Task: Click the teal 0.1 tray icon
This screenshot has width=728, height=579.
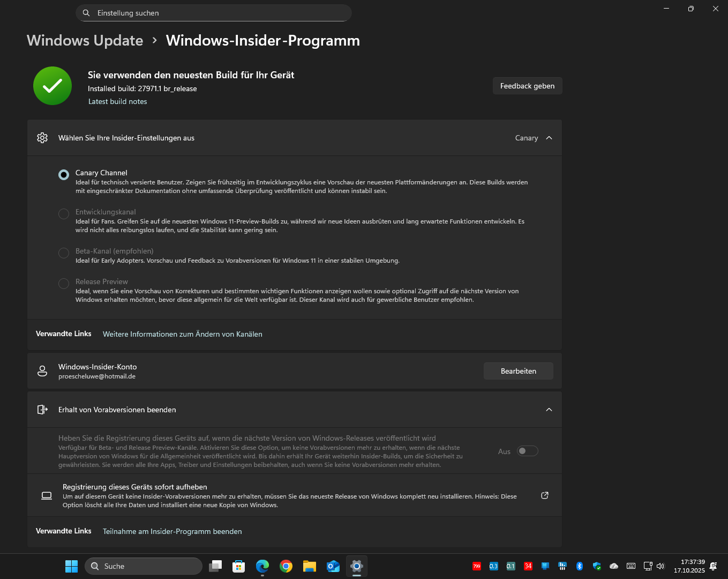Action: click(511, 566)
